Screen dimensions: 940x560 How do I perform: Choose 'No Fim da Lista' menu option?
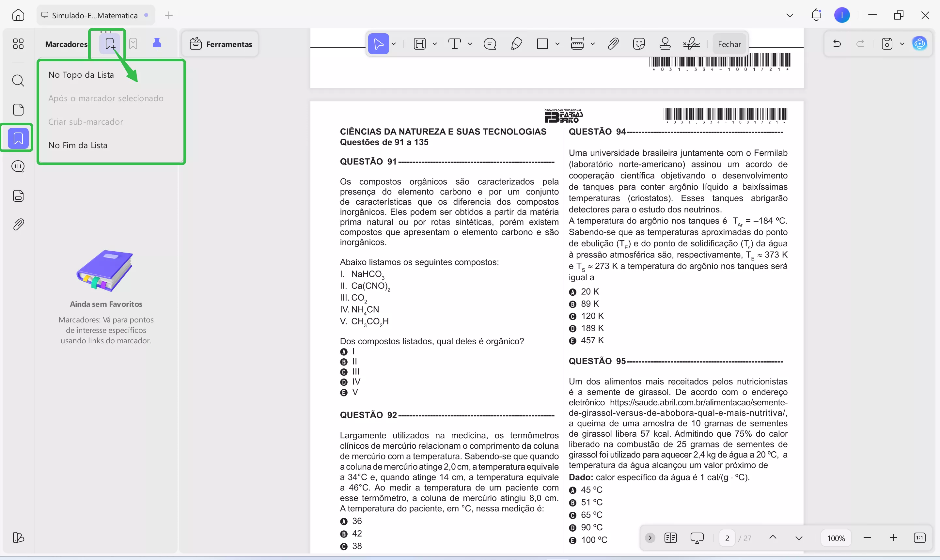point(78,145)
